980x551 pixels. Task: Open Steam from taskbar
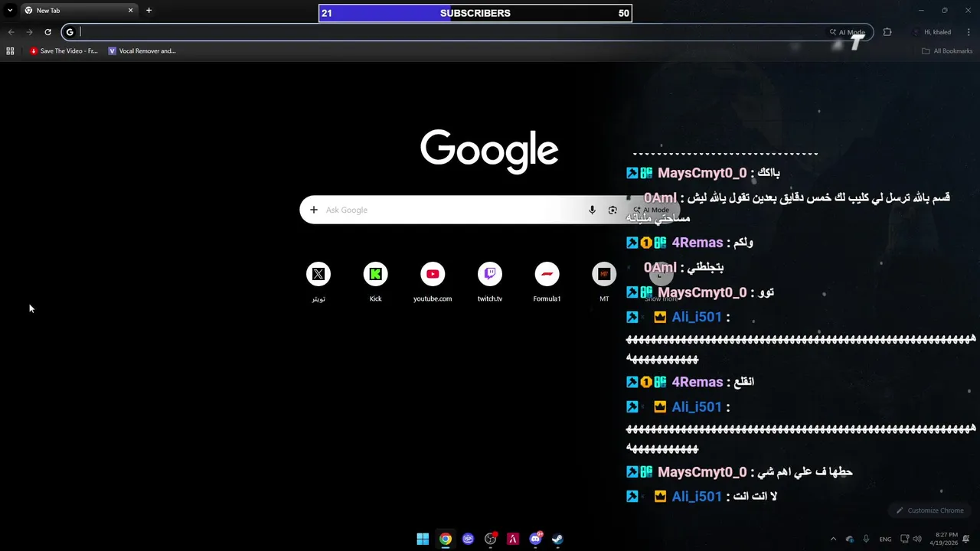558,539
